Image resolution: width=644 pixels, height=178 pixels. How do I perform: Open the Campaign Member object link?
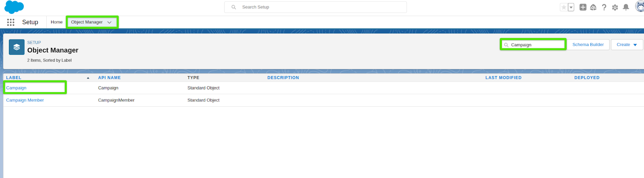[25, 100]
